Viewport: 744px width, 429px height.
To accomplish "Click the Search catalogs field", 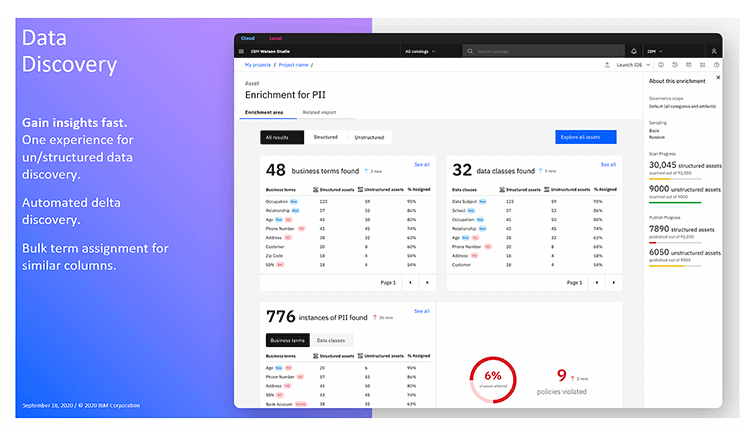I will click(544, 51).
